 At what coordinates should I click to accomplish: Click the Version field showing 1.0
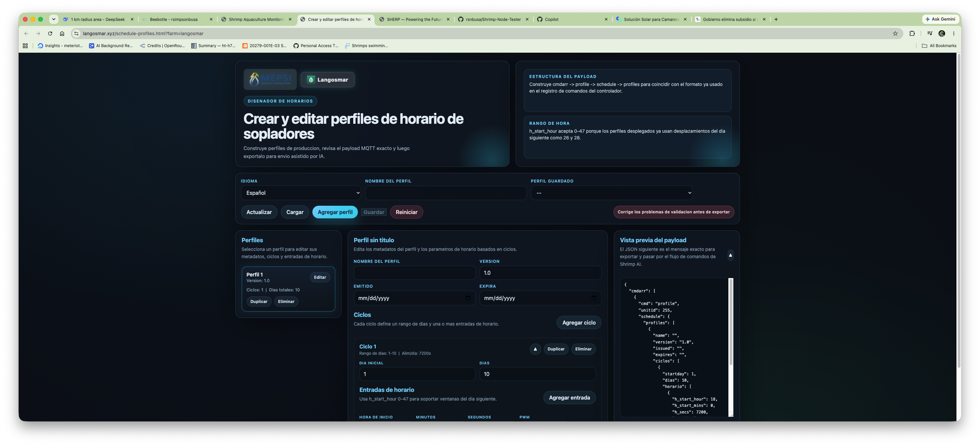pos(540,273)
